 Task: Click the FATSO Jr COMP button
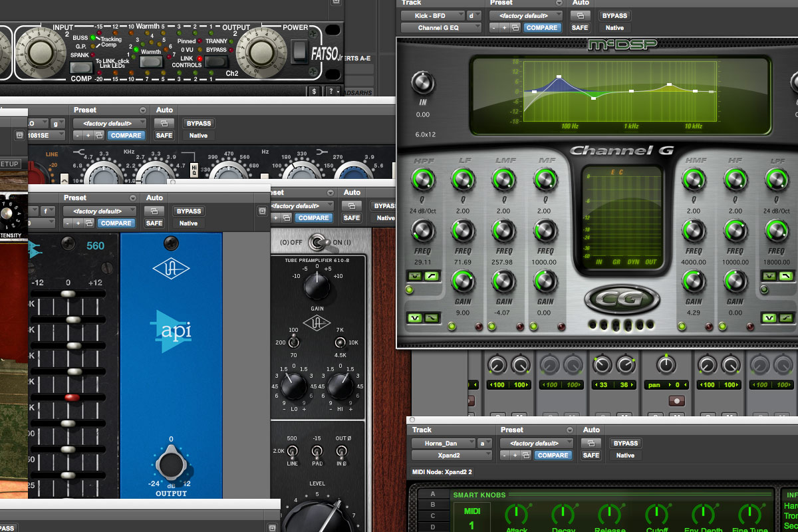pyautogui.click(x=81, y=66)
